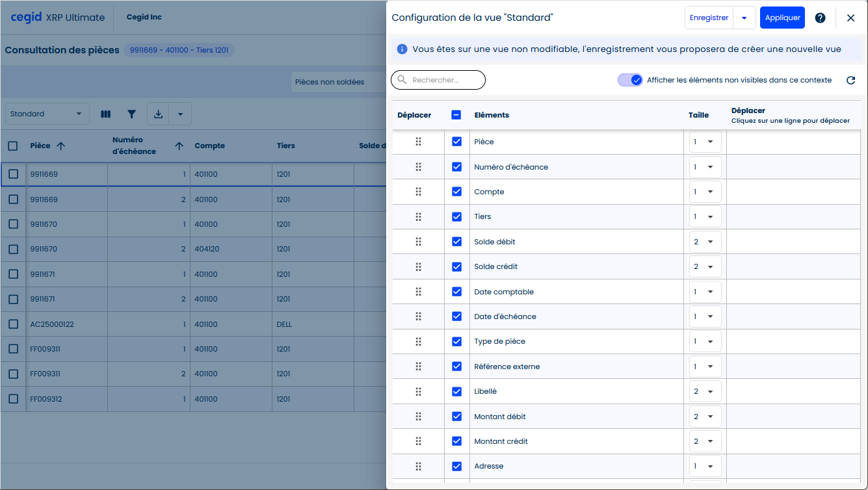Click the help question mark icon

tap(820, 18)
